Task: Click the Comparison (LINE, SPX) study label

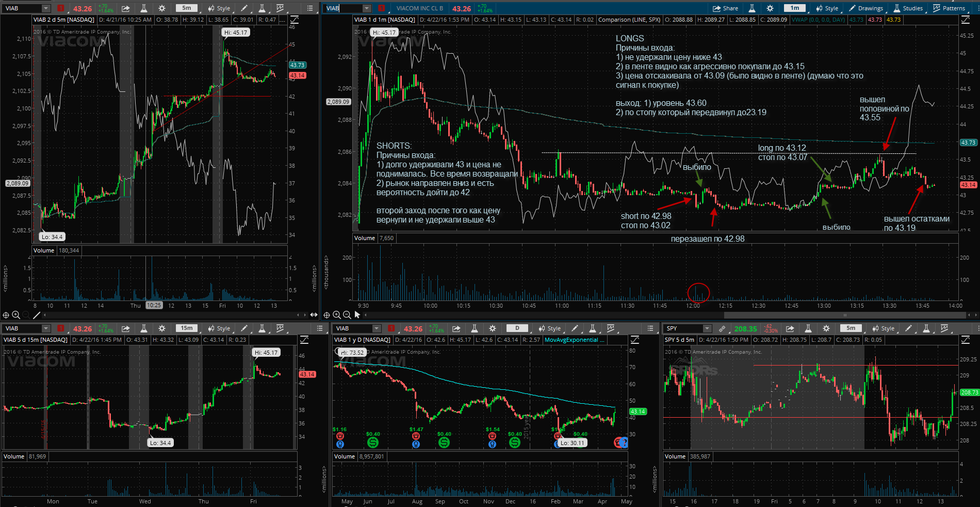Action: [x=629, y=20]
